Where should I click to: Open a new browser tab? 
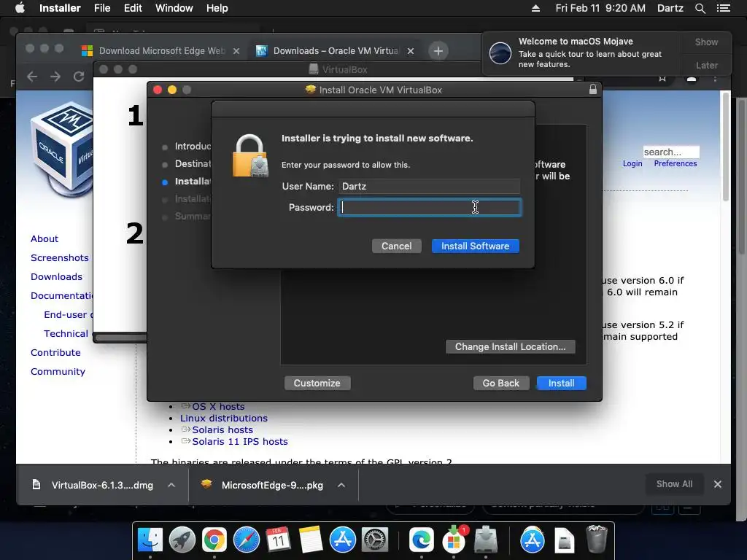coord(438,51)
